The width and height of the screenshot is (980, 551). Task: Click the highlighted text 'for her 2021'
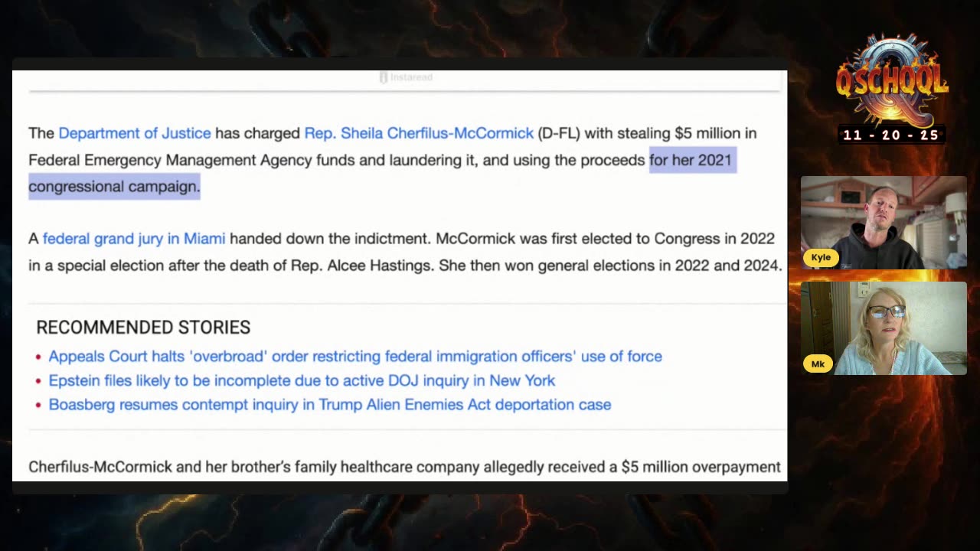691,160
